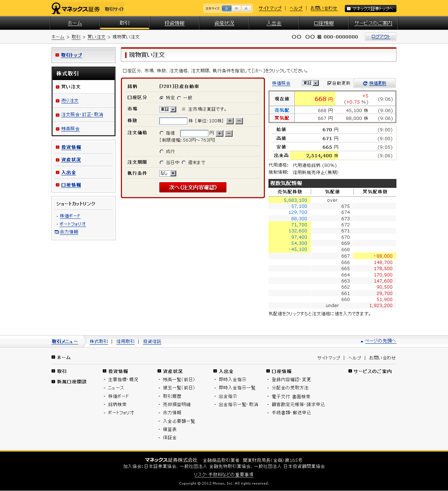Decrease share quantity with minus button
This screenshot has height=491, width=448.
point(239,121)
